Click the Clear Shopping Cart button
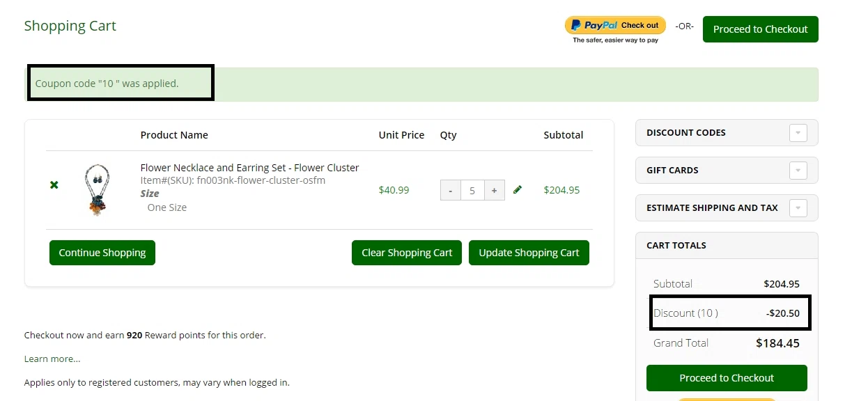The image size is (868, 401). [x=408, y=253]
